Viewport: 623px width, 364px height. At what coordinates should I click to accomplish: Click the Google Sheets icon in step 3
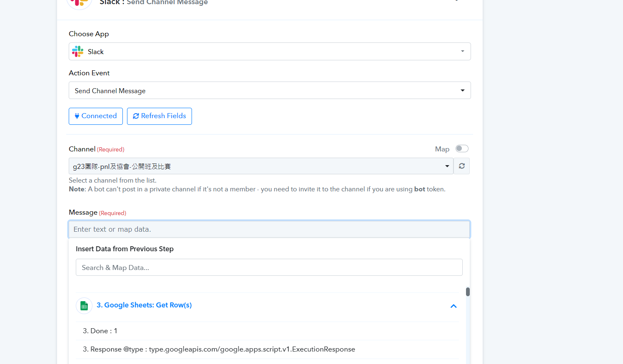(84, 306)
